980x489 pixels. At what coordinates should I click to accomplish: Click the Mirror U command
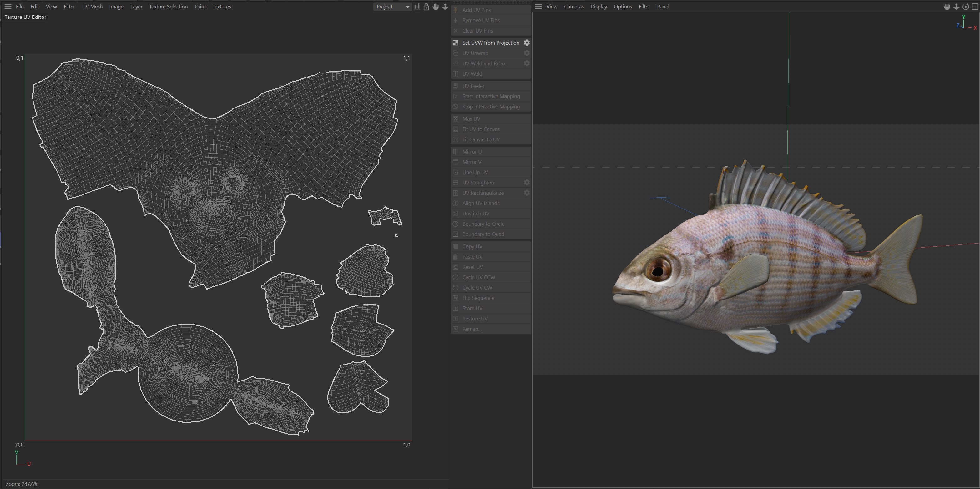[472, 152]
